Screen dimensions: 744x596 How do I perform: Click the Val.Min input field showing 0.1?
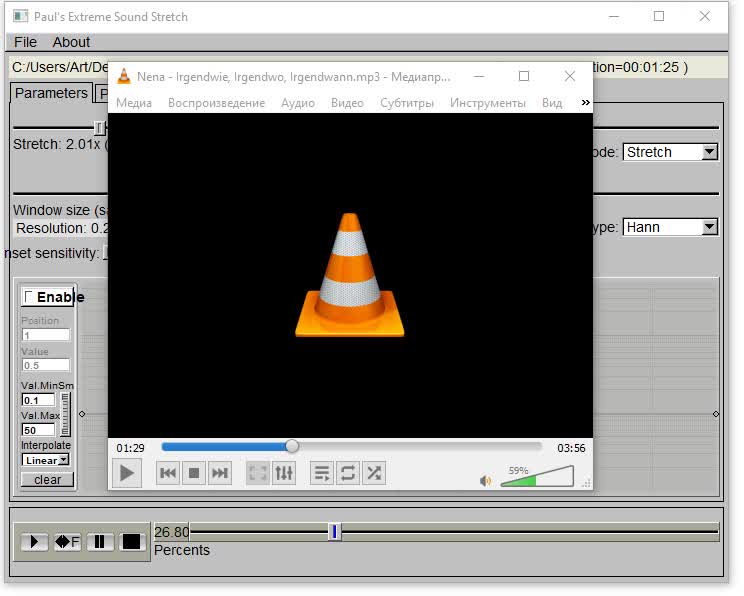38,400
